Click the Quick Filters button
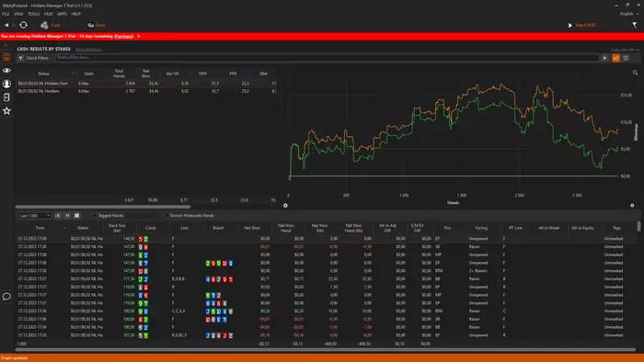This screenshot has height=362, width=644. click(x=33, y=58)
